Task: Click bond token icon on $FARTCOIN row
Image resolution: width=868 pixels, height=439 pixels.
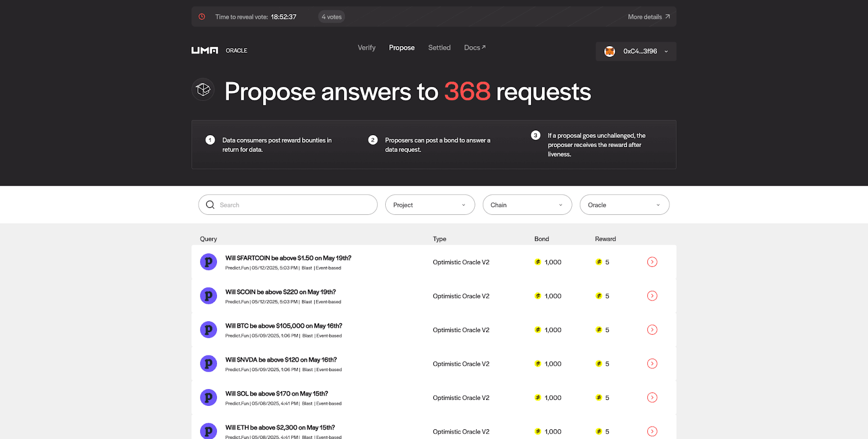Action: (x=538, y=262)
